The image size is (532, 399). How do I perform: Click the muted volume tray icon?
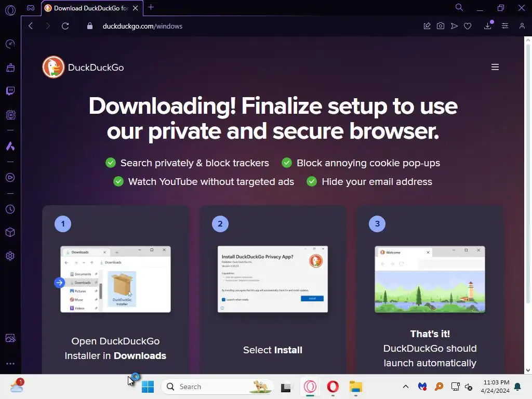pyautogui.click(x=469, y=387)
